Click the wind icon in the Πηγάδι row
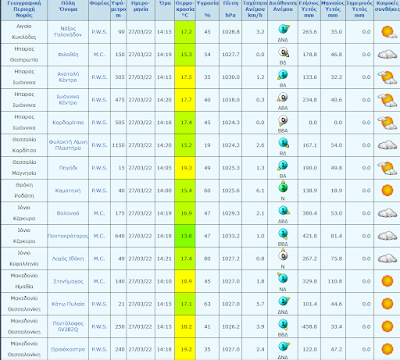Screen dimensions: 400x360 click(x=283, y=165)
